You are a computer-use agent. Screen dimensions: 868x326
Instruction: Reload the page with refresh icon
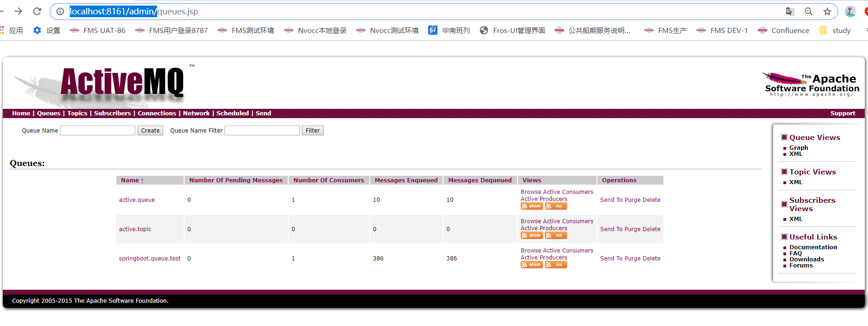[37, 11]
